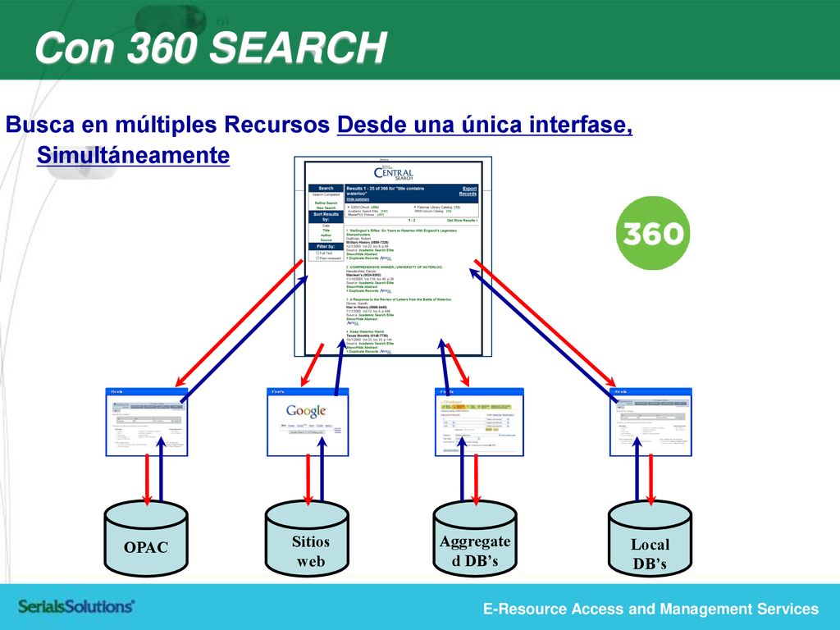The height and width of the screenshot is (630, 840).
Task: Open result 4 Keep Waterloo Weird
Action: click(367, 331)
